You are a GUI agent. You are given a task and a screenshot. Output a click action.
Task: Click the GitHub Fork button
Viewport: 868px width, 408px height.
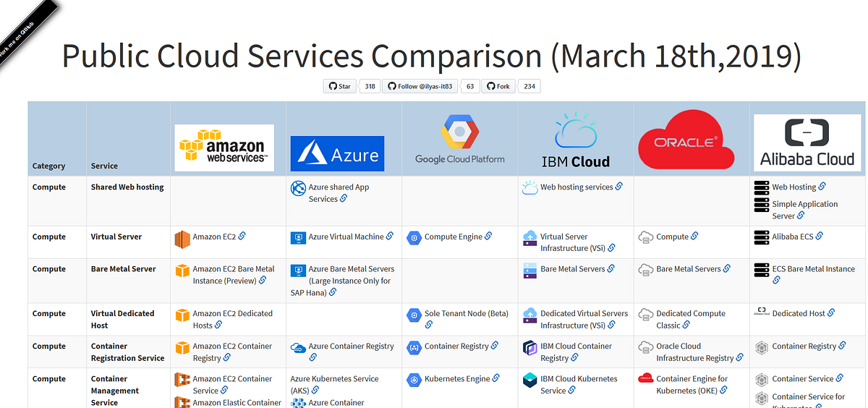click(x=498, y=86)
